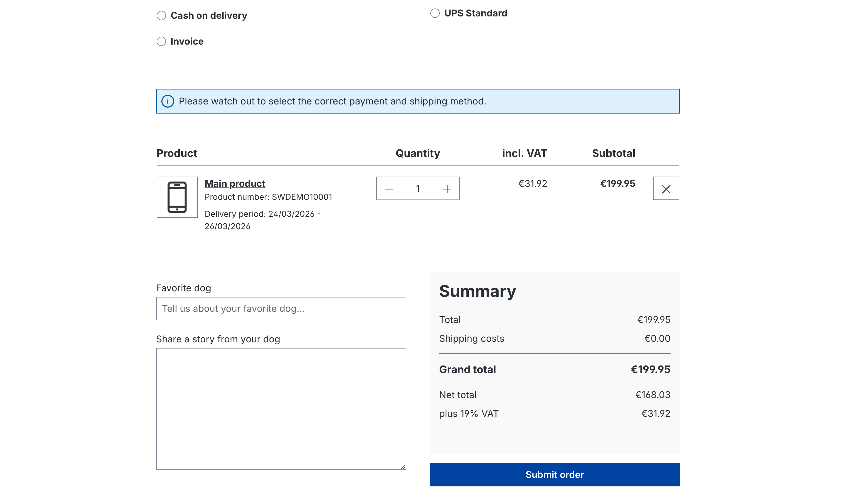
Task: Click the Subtotal column header
Action: [613, 153]
